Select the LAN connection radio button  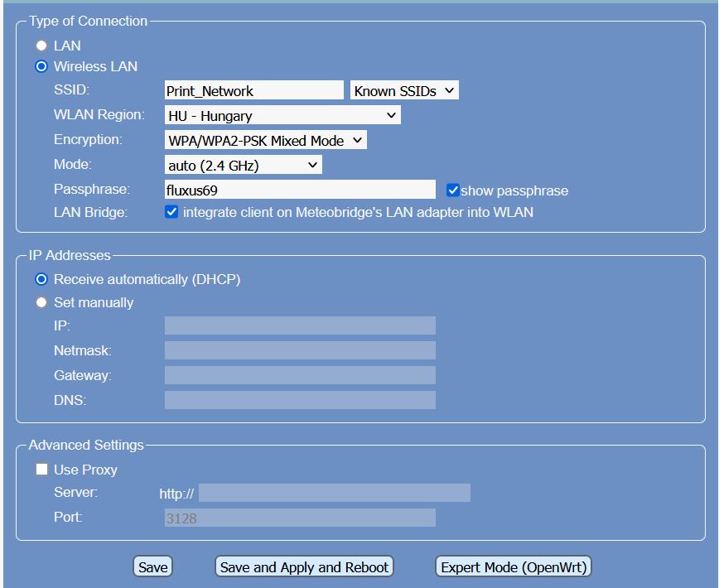[41, 46]
